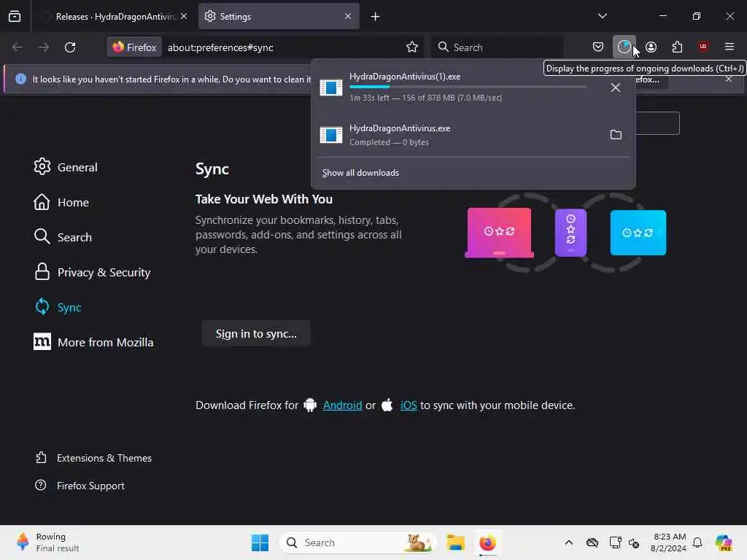Open the Home settings category

(x=61, y=203)
